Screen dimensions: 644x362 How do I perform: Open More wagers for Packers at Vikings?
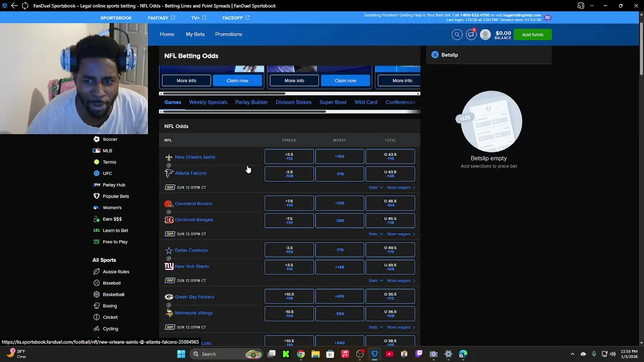pos(401,327)
